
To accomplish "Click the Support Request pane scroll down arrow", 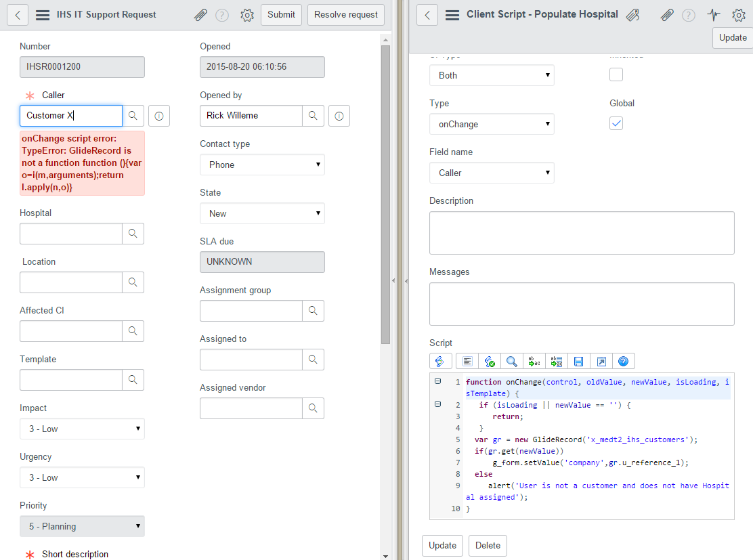I will [385, 556].
